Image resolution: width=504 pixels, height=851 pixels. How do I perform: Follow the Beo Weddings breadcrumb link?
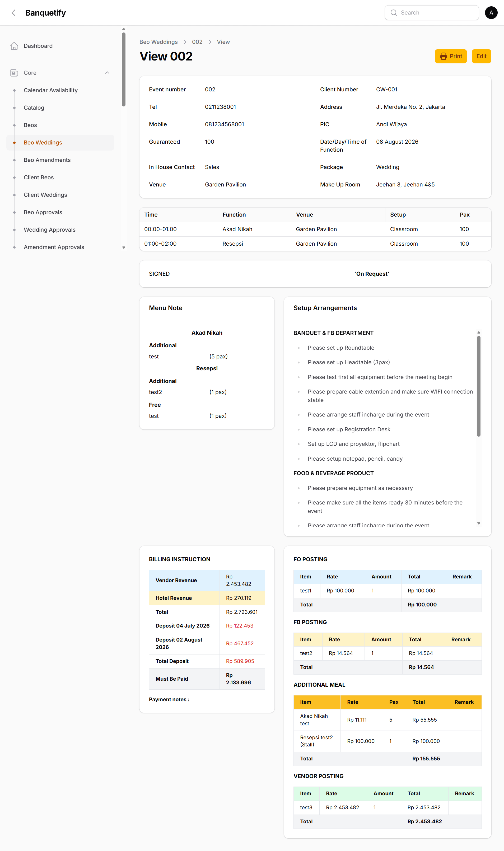click(x=158, y=42)
